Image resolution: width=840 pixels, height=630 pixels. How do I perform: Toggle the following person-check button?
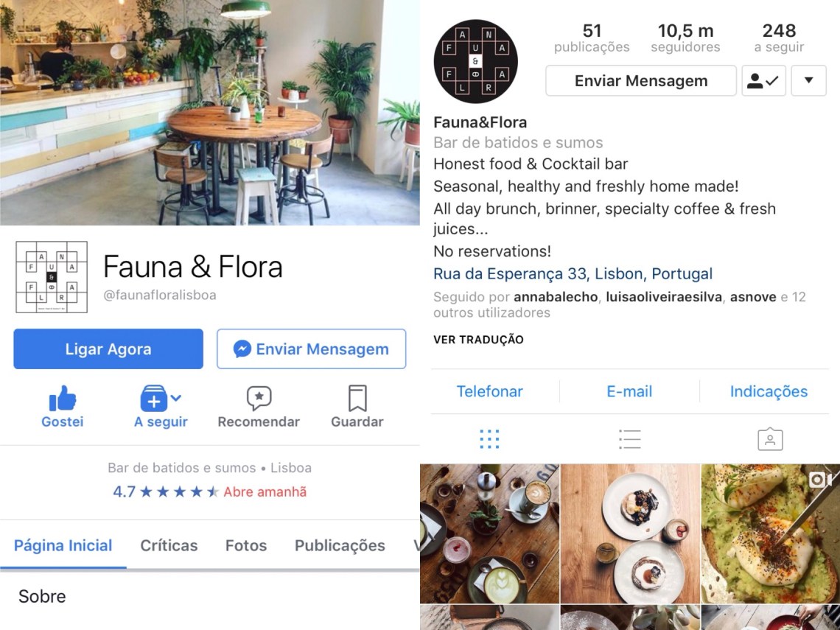coord(763,81)
